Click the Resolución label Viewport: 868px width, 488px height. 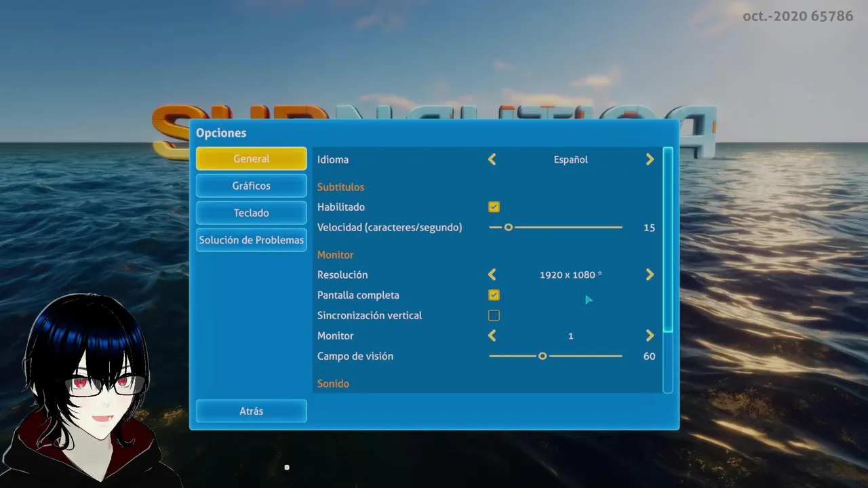[x=342, y=274]
